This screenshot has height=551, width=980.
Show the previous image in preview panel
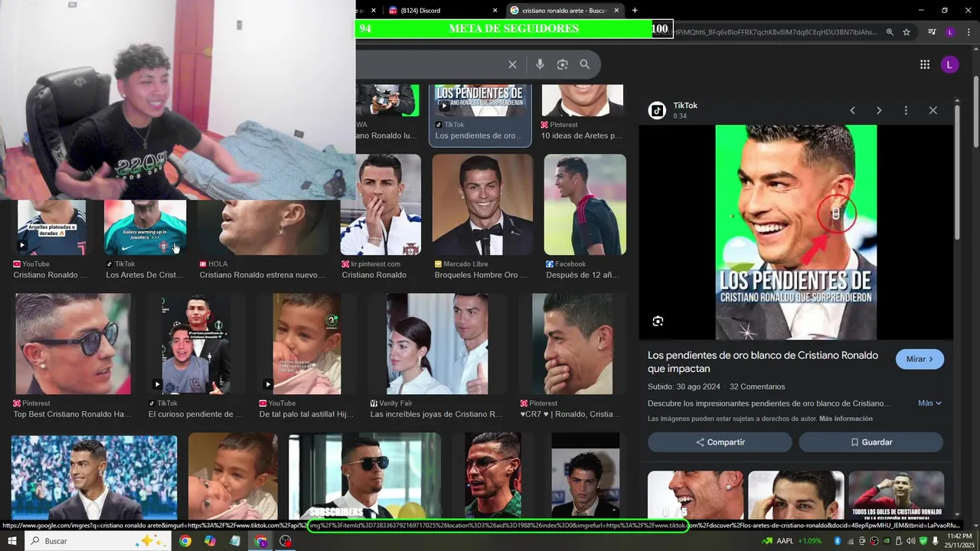(852, 110)
